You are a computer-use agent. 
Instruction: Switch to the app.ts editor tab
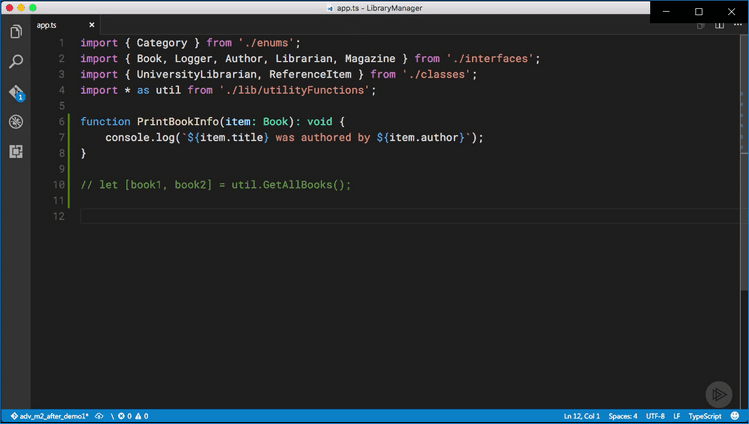pos(46,25)
